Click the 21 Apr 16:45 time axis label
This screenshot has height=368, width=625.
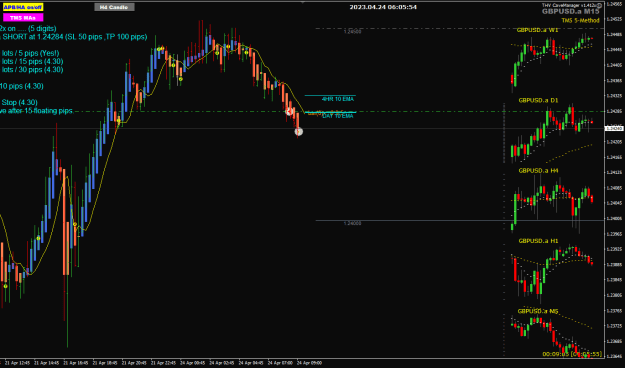pyautogui.click(x=76, y=363)
